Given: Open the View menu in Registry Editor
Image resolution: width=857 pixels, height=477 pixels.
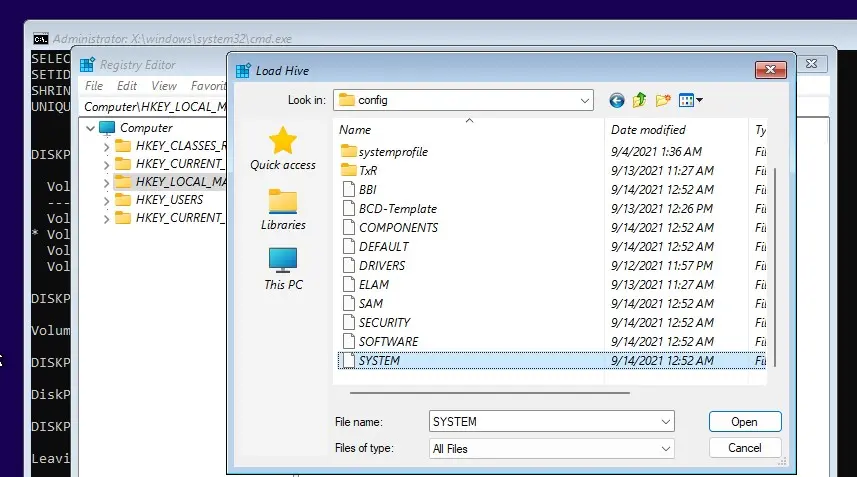Looking at the screenshot, I should pos(164,86).
